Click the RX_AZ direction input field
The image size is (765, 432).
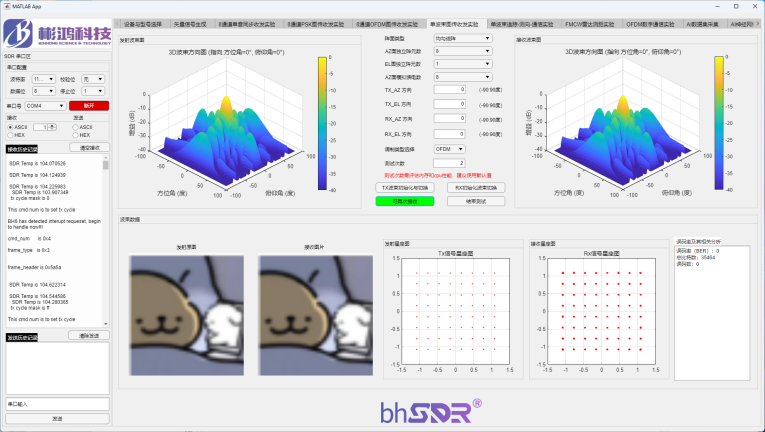pos(449,119)
